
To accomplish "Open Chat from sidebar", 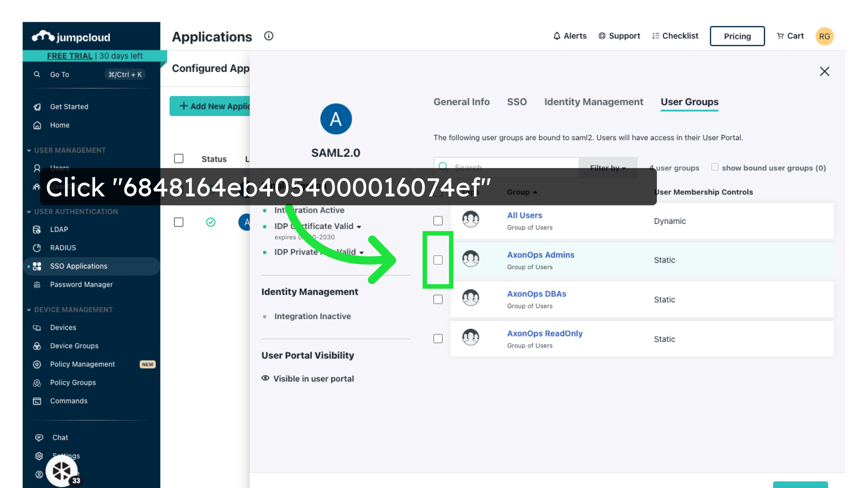I will (x=60, y=437).
